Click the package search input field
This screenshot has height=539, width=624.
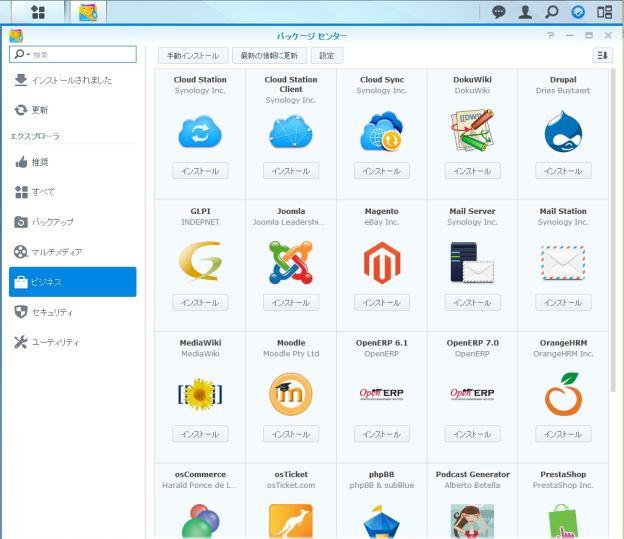(82, 55)
